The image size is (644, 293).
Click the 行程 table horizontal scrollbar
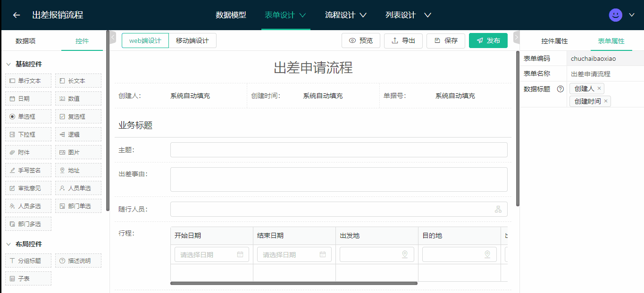point(294,283)
